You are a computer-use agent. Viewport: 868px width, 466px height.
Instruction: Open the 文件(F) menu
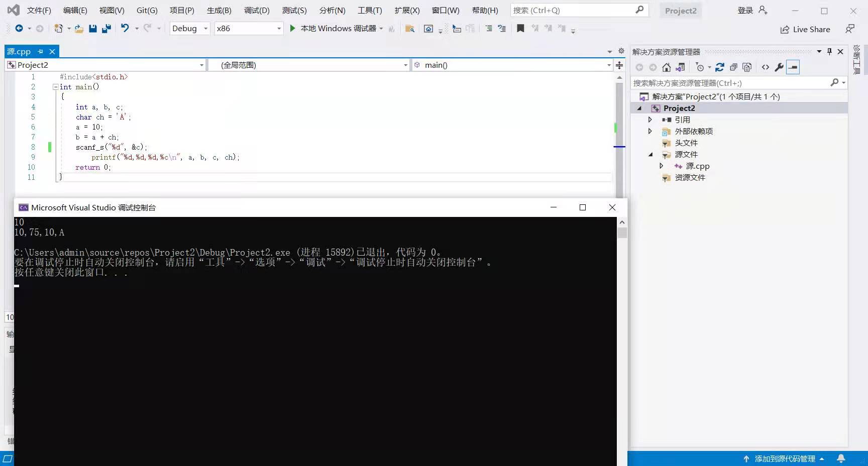pos(39,10)
